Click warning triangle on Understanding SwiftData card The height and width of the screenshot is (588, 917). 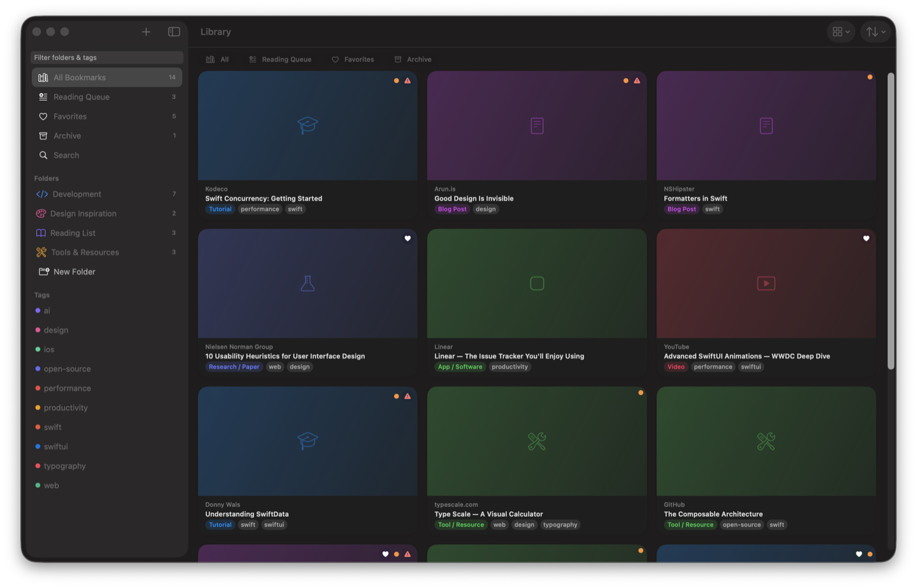(408, 396)
